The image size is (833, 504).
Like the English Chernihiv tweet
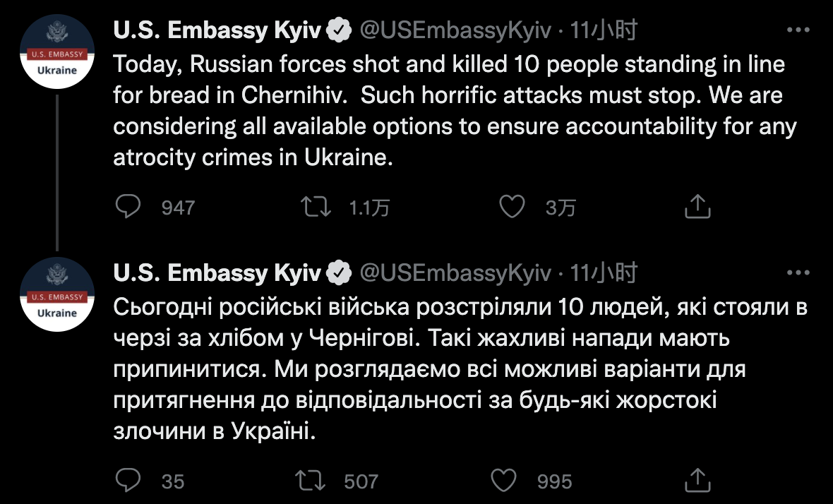(512, 206)
